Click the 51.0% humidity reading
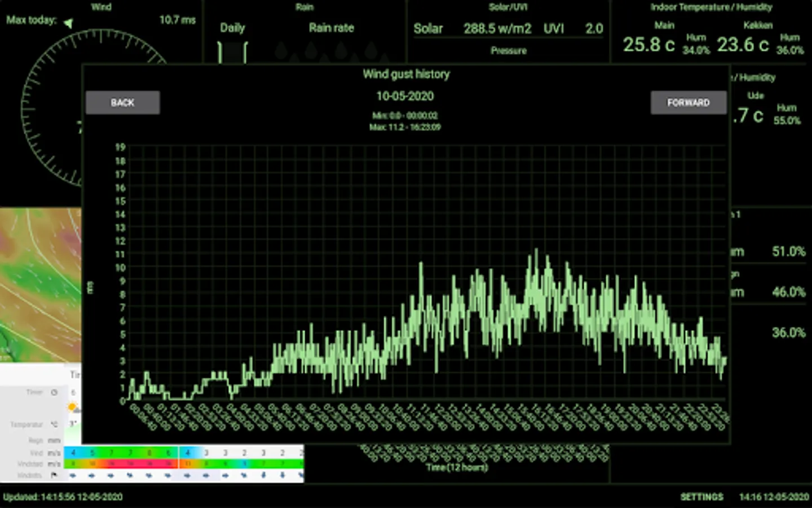Screen dimensions: 812x508 788,252
